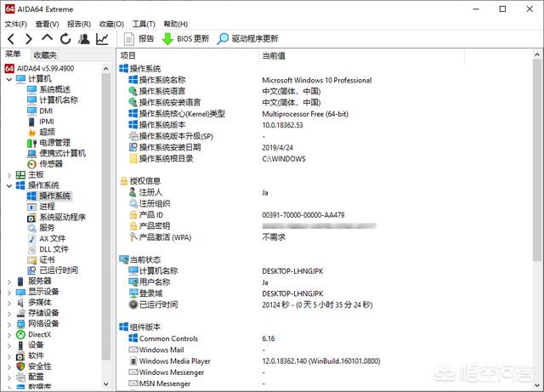544x392 pixels.
Task: Go up one level with the up arrow
Action: click(48, 37)
